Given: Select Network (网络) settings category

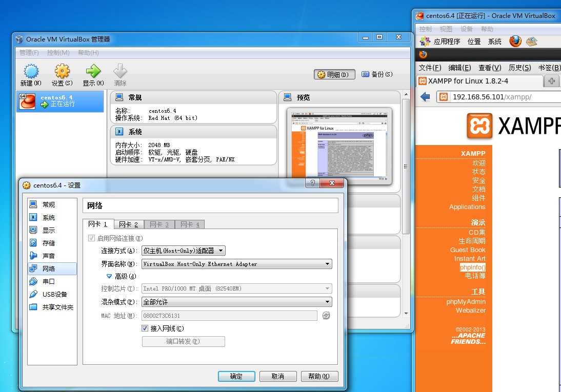Looking at the screenshot, I should [52, 269].
